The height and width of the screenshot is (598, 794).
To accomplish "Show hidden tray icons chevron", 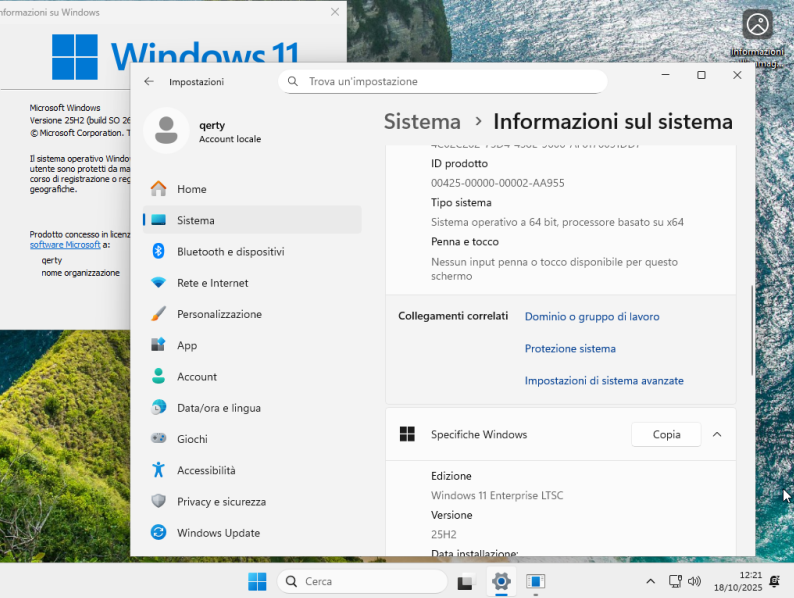I will 651,581.
